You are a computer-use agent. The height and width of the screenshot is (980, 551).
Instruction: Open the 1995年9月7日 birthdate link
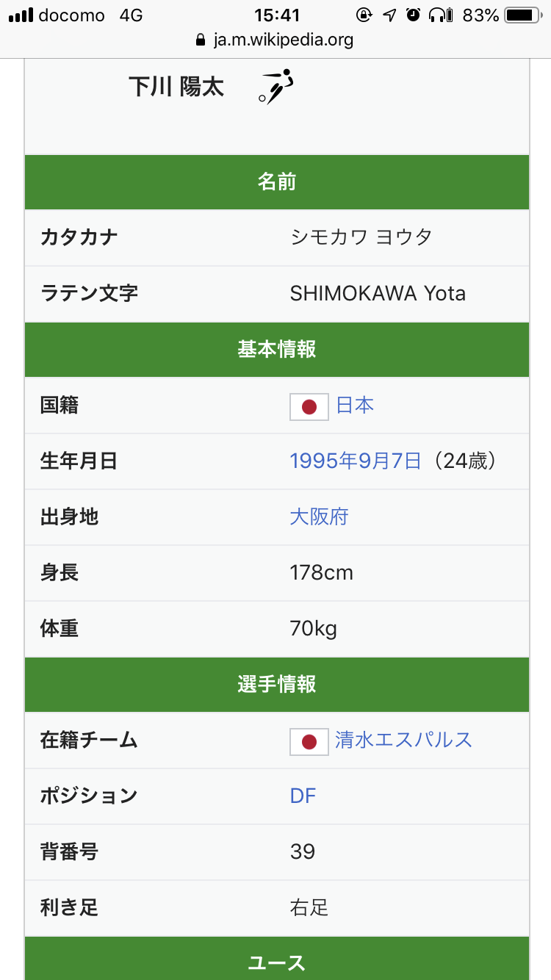(x=356, y=461)
